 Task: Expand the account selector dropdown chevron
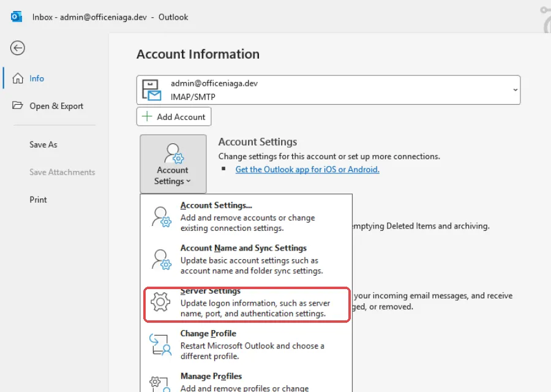(x=515, y=89)
